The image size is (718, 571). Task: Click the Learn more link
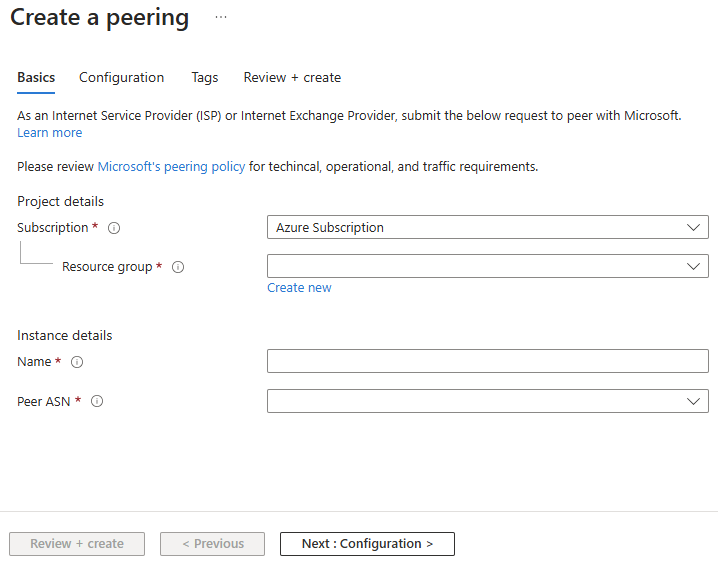50,133
